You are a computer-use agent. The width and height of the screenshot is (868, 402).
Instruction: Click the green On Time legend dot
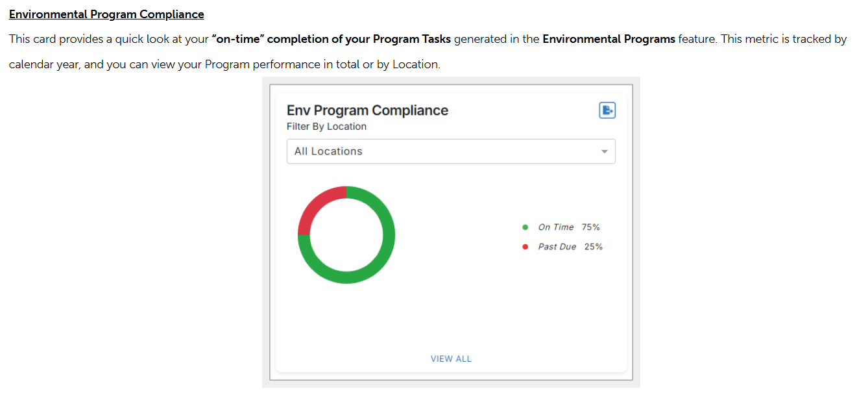[525, 227]
